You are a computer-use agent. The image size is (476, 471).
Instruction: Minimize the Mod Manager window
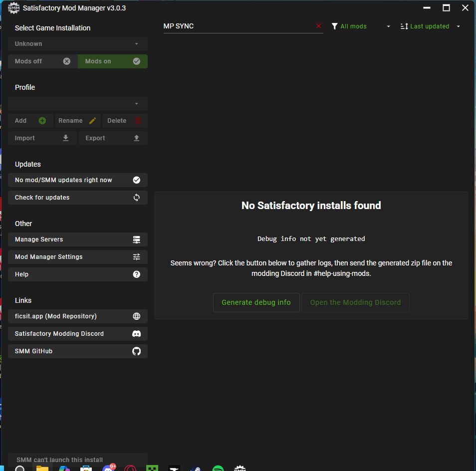427,8
